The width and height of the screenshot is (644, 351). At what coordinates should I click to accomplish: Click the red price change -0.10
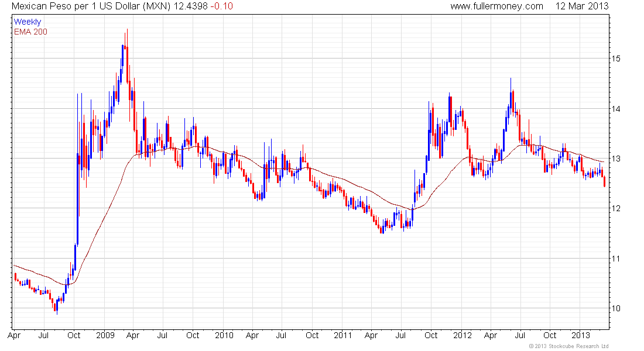(221, 6)
